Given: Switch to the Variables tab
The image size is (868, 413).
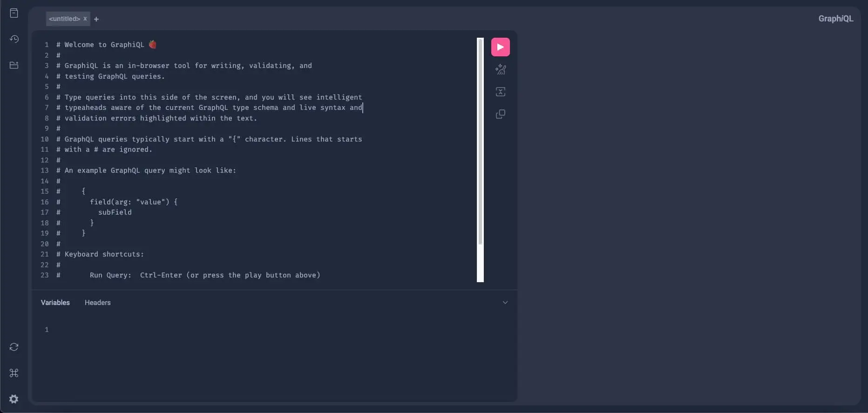Looking at the screenshot, I should tap(55, 303).
